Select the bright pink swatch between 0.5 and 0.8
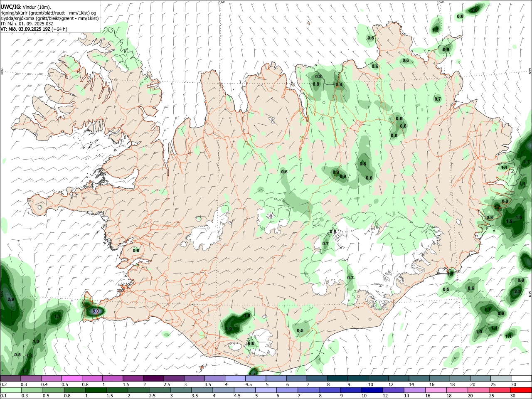This screenshot has width=532, height=399. pyautogui.click(x=72, y=379)
